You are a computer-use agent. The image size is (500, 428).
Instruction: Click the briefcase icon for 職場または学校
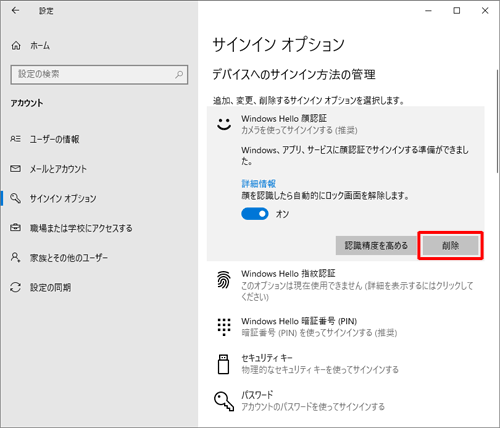[x=15, y=228]
